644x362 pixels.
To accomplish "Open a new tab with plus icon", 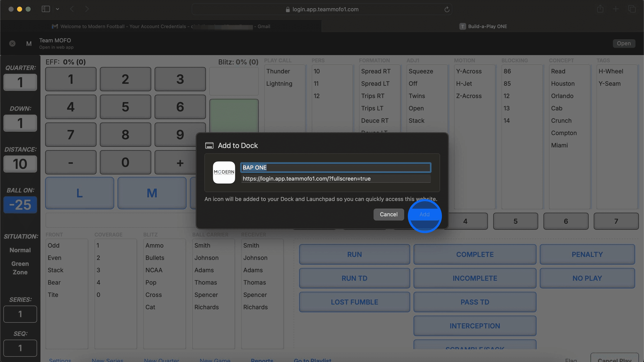I will pos(616,9).
